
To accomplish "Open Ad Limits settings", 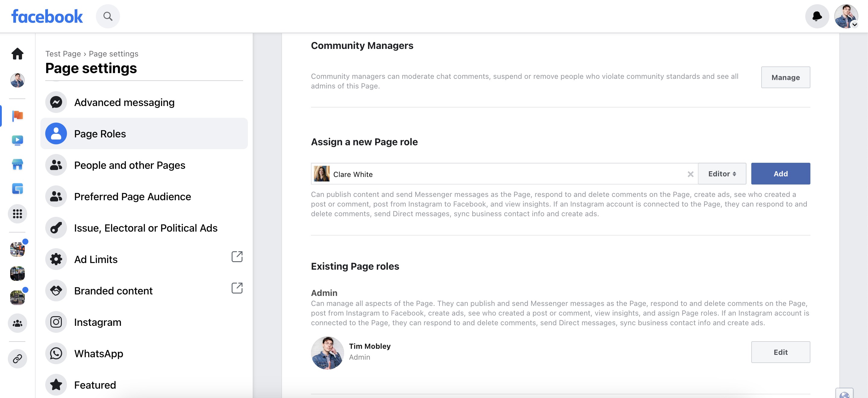I will [144, 259].
